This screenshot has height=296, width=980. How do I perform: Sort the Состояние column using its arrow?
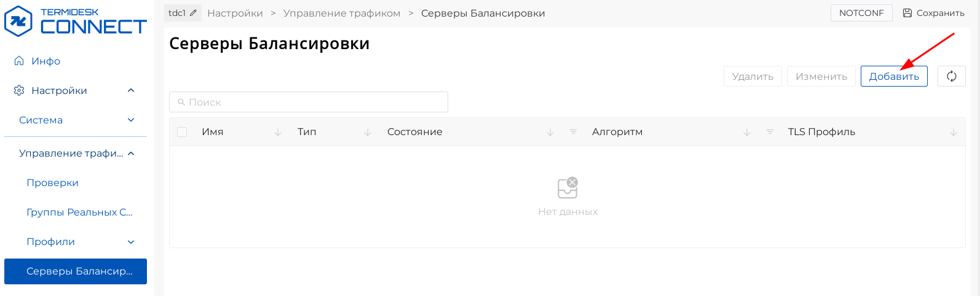pos(550,132)
